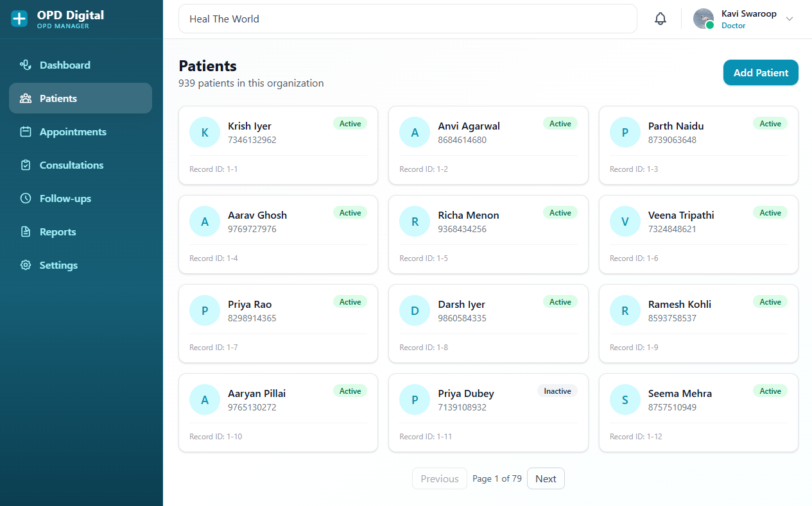Click the Heal The World search field
The image size is (812, 506).
coord(408,19)
